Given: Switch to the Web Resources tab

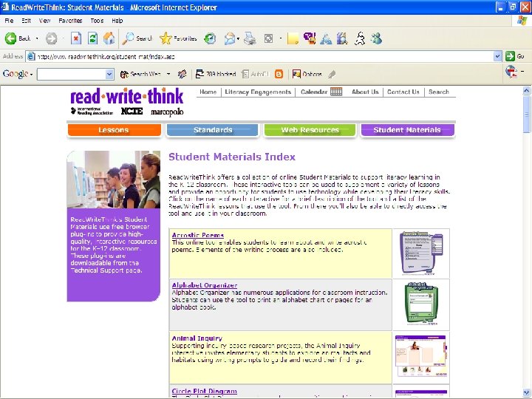Looking at the screenshot, I should click(310, 130).
